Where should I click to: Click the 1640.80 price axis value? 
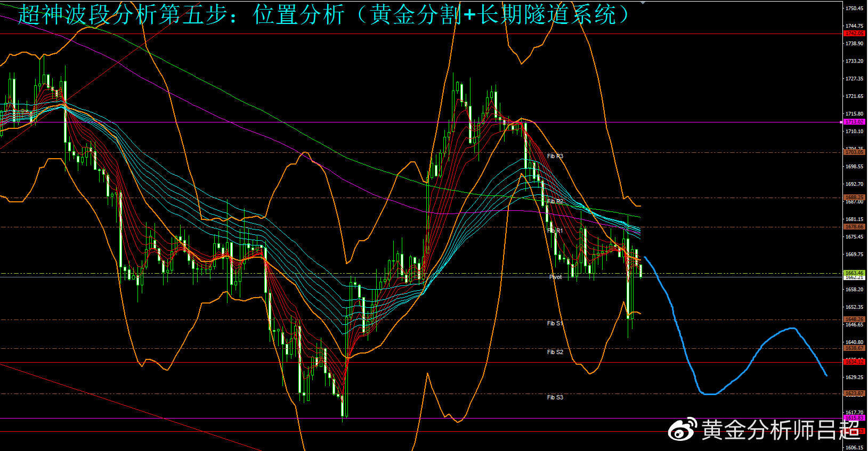tap(854, 342)
